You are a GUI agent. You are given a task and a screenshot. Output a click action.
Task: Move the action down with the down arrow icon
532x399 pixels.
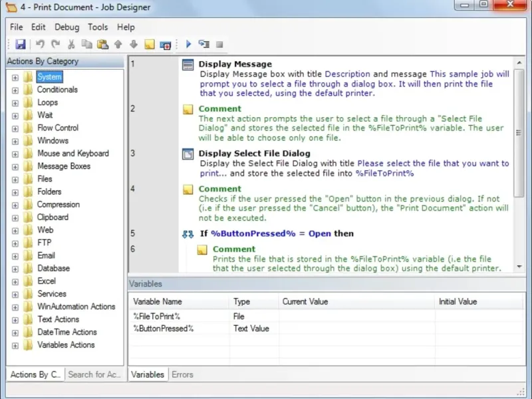(x=133, y=45)
